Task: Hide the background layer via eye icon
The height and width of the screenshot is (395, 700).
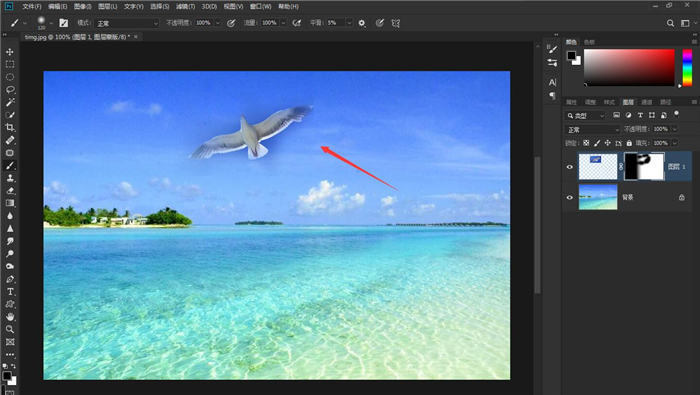Action: pyautogui.click(x=570, y=197)
